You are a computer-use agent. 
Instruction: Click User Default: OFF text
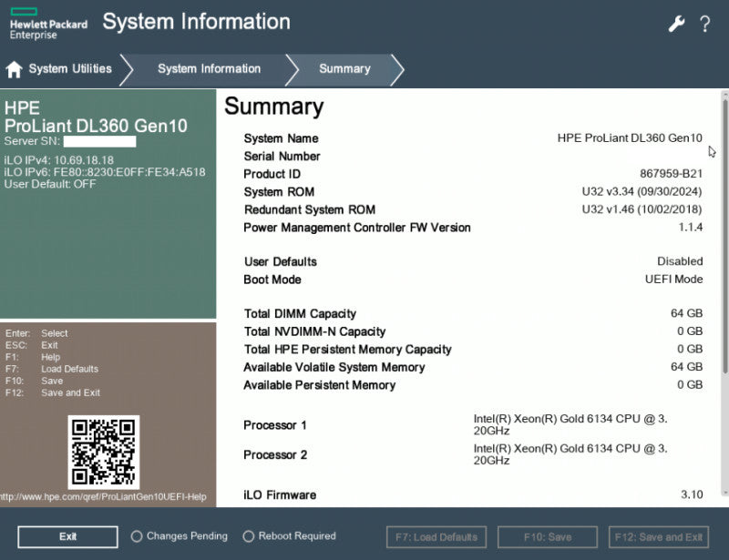[50, 184]
